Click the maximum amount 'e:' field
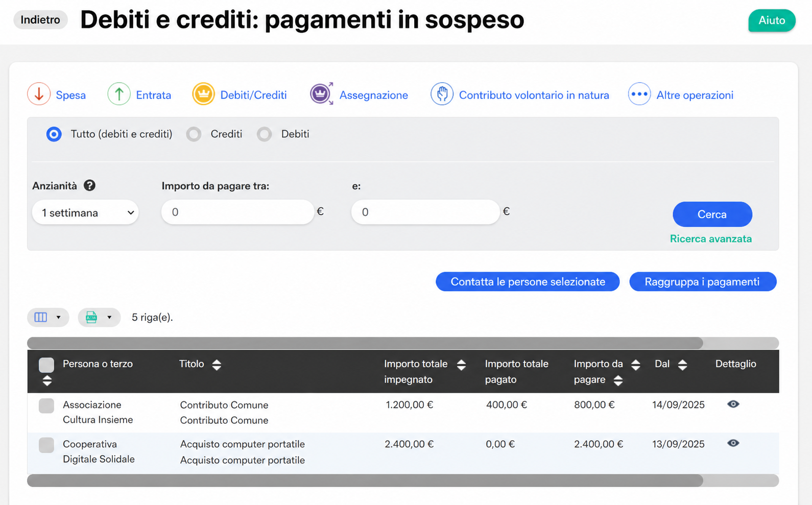 click(x=425, y=212)
